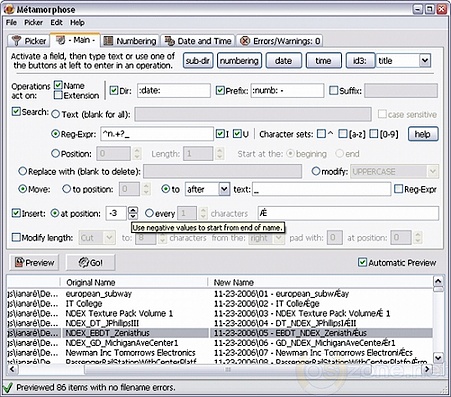
Task: Uncheck the Dir checkbox
Action: 114,90
